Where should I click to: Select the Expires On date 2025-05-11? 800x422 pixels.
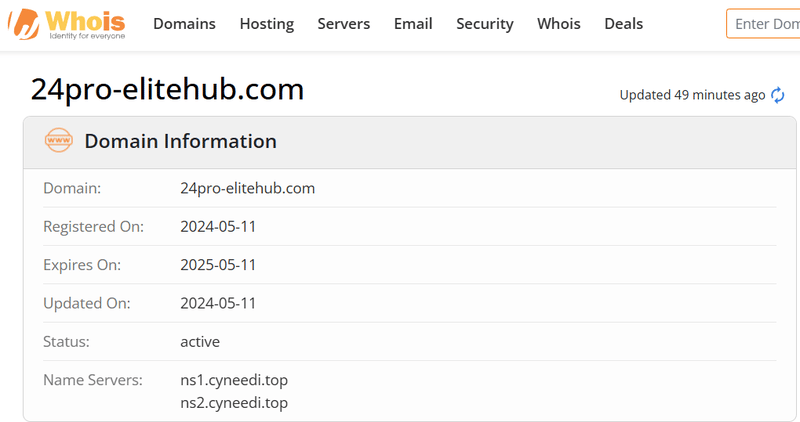pyautogui.click(x=218, y=265)
